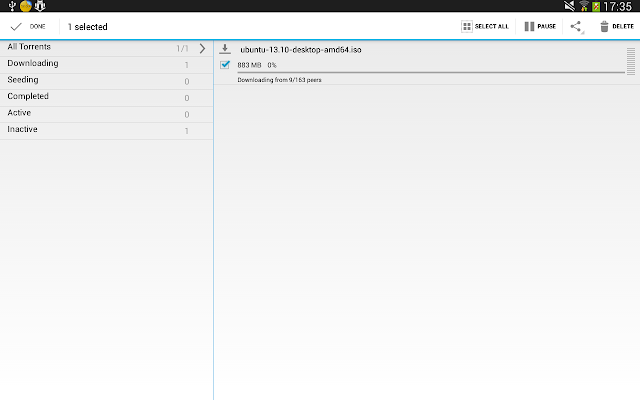The image size is (640, 400).
Task: Show the Inactive torrents category
Action: (x=106, y=131)
